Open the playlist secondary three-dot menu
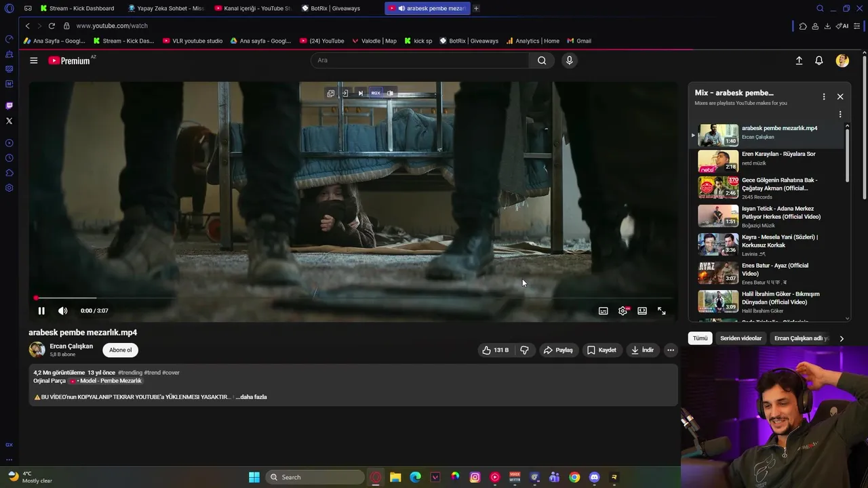868x488 pixels. [840, 115]
